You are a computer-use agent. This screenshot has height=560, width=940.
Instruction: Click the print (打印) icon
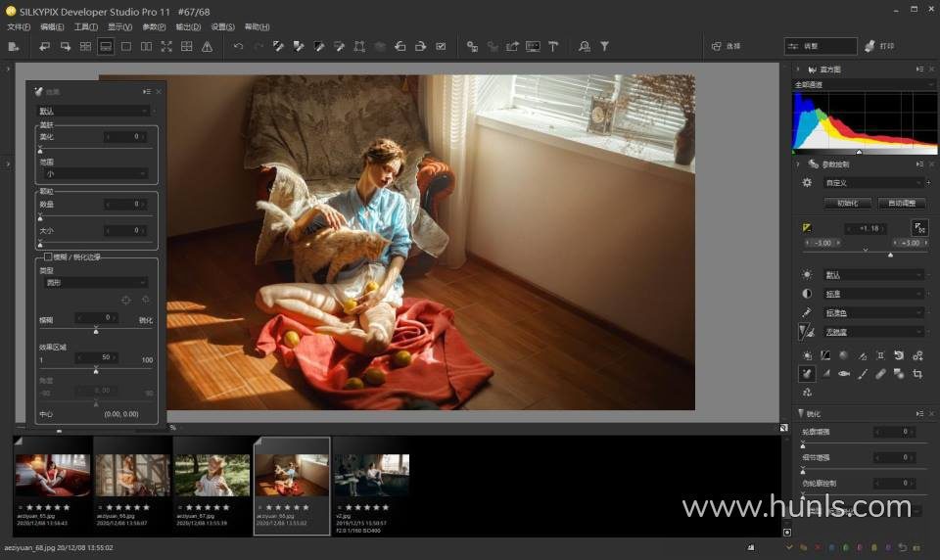[869, 46]
